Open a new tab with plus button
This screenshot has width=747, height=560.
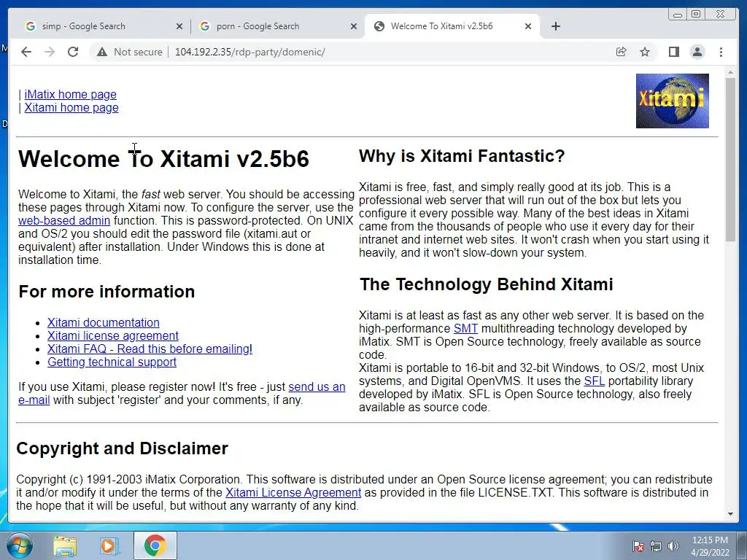pos(555,26)
